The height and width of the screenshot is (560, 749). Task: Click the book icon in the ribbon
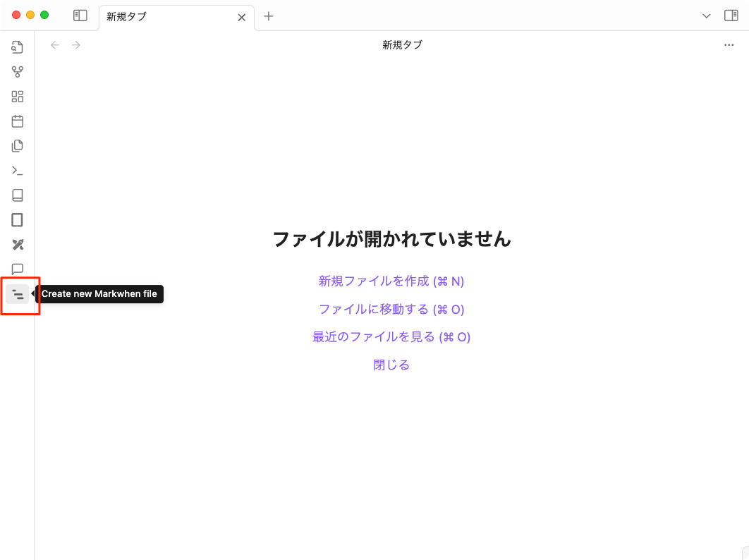point(17,195)
